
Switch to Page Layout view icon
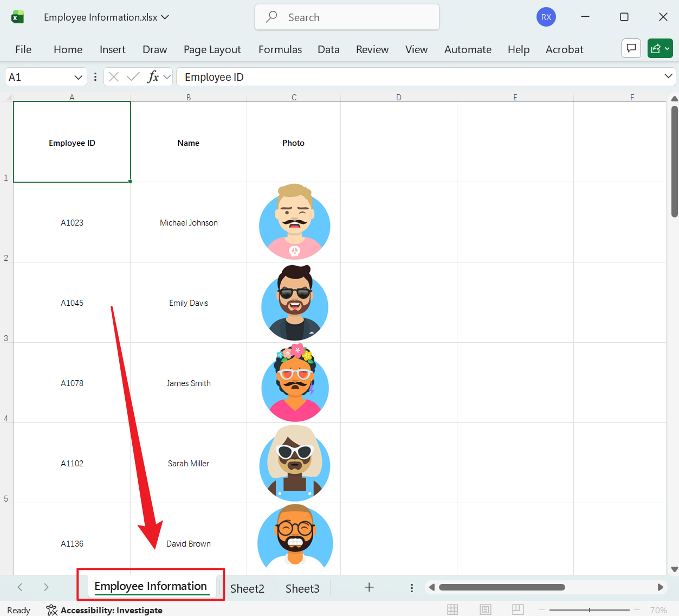pyautogui.click(x=485, y=609)
